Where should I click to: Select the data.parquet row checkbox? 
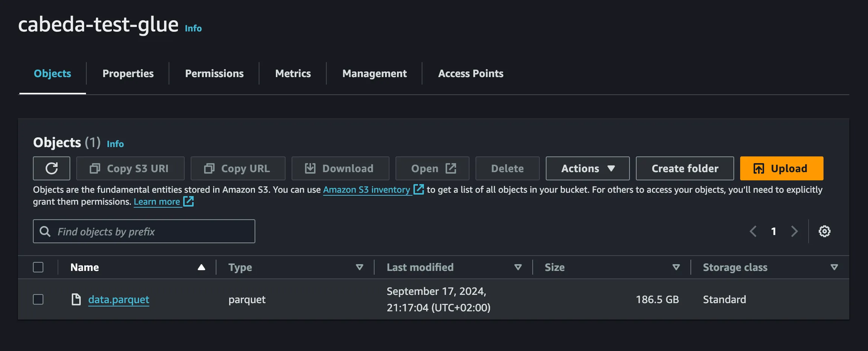pyautogui.click(x=38, y=299)
